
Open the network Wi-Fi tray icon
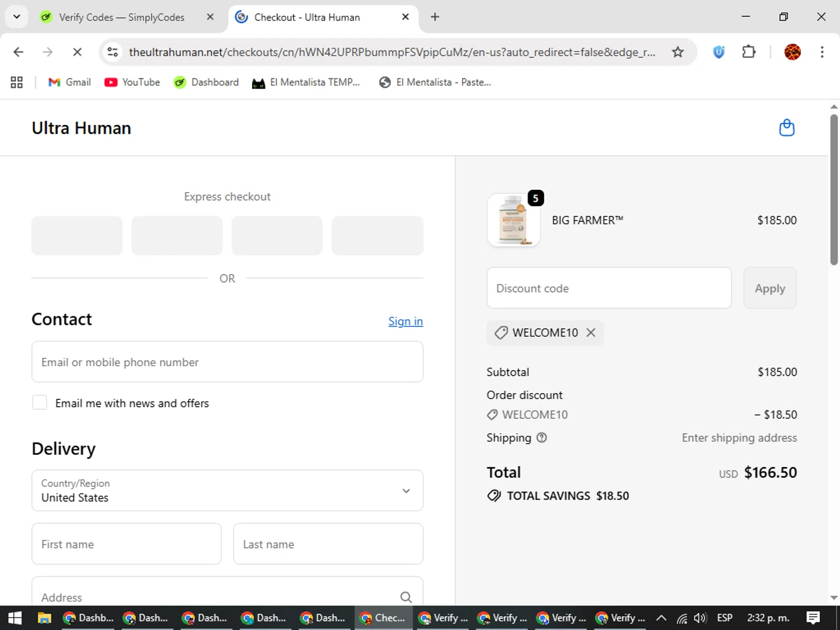coord(682,618)
